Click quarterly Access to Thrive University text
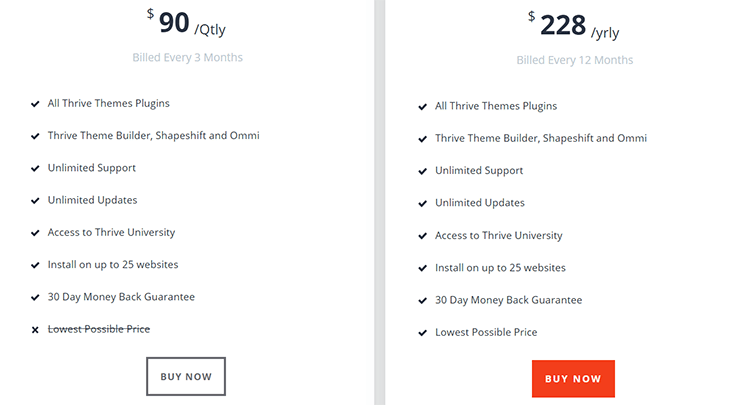This screenshot has height=405, width=750. click(x=111, y=232)
